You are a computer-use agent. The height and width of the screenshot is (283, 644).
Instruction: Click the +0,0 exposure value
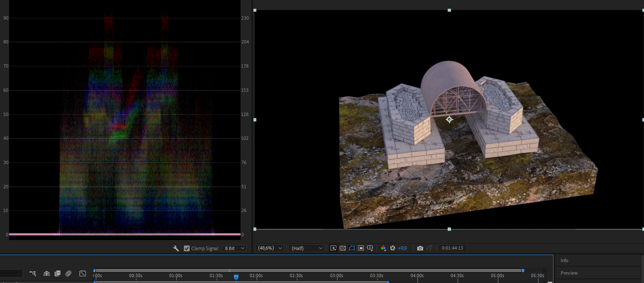click(402, 248)
